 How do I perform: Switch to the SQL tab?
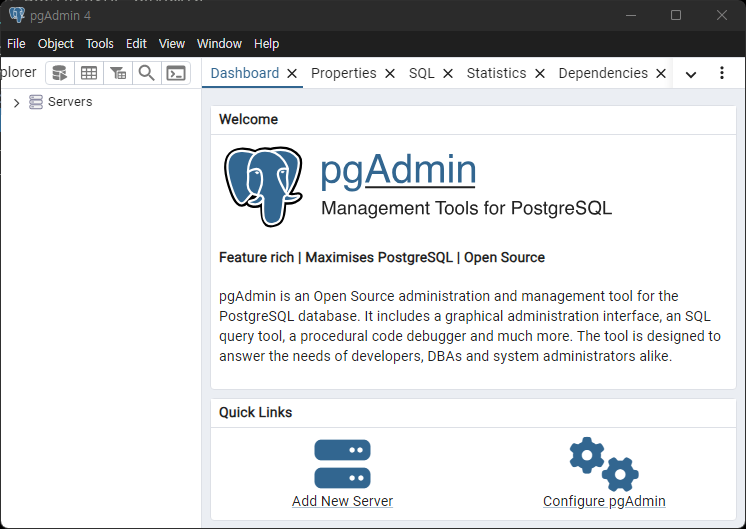click(x=422, y=73)
